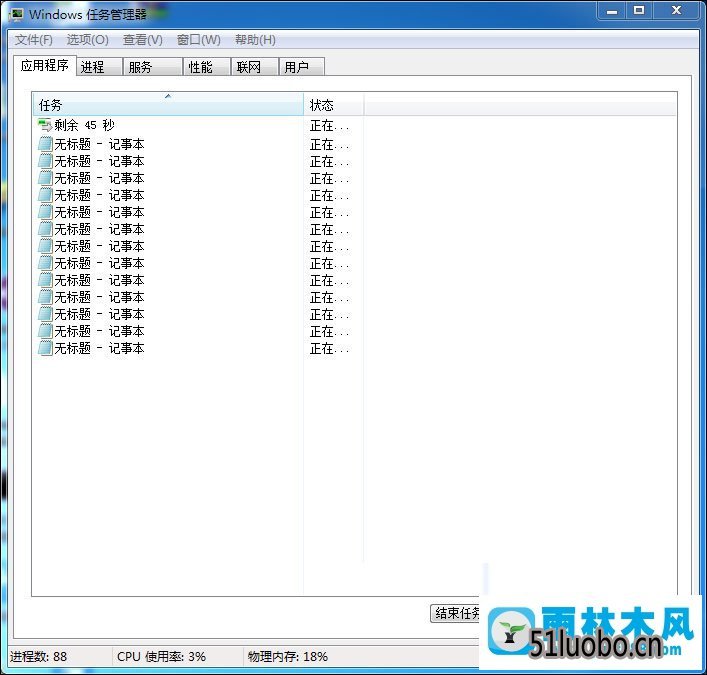Image resolution: width=707 pixels, height=675 pixels.
Task: Click the 正在... status of 剩余 45 秒 row
Action: tap(329, 126)
